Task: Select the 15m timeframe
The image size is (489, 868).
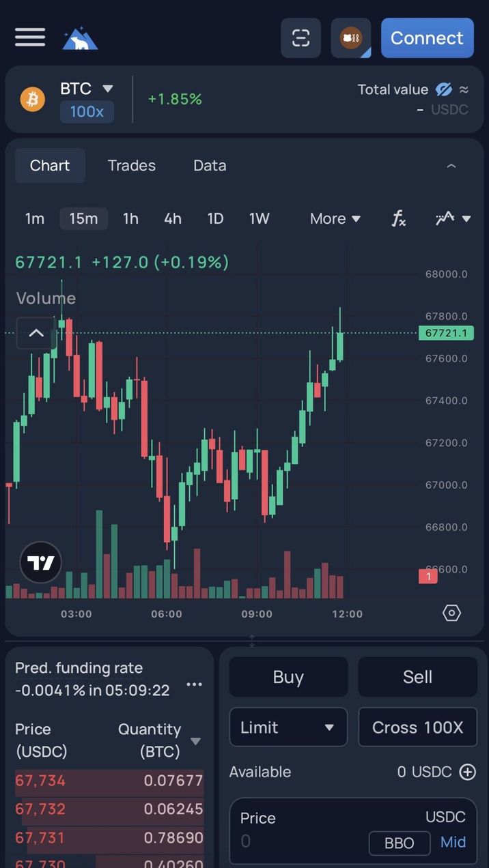Action: tap(83, 218)
